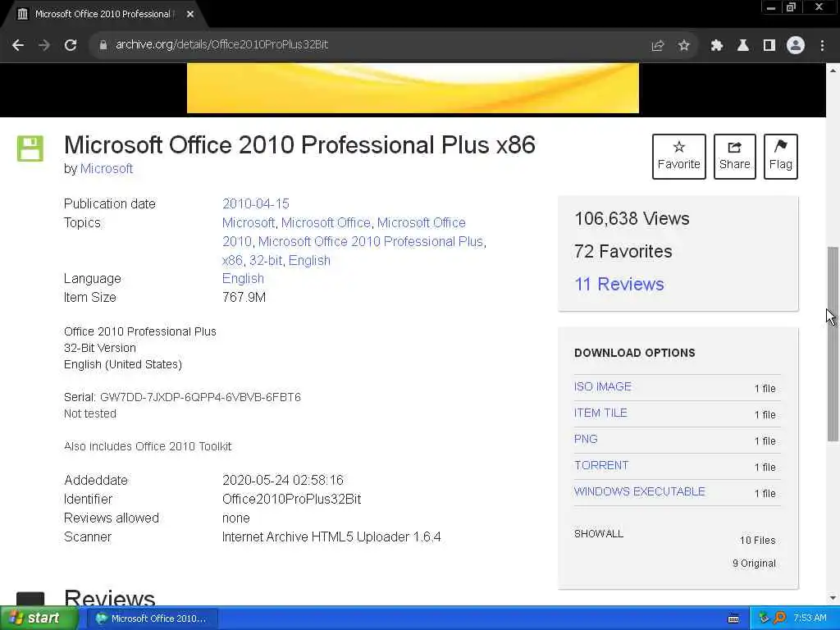The image size is (840, 630).
Task: Click the 72 Favorites text
Action: pyautogui.click(x=623, y=251)
